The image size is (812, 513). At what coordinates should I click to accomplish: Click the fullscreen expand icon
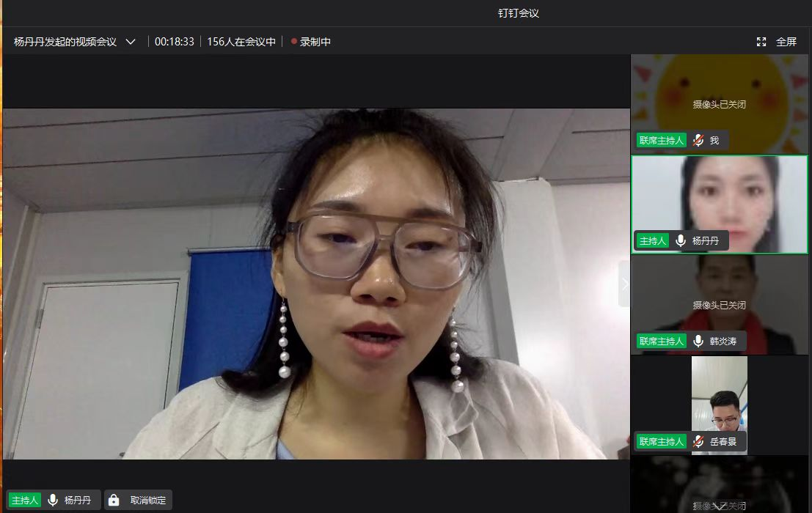coord(761,42)
